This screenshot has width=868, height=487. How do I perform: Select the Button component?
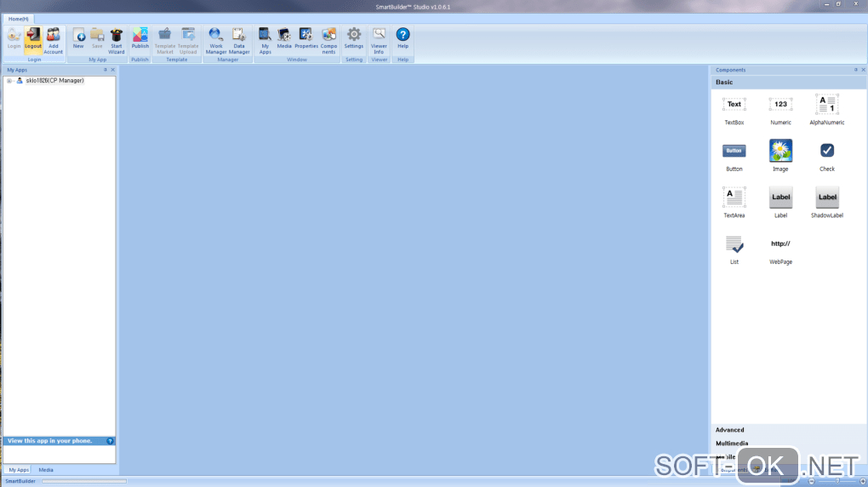(x=734, y=157)
